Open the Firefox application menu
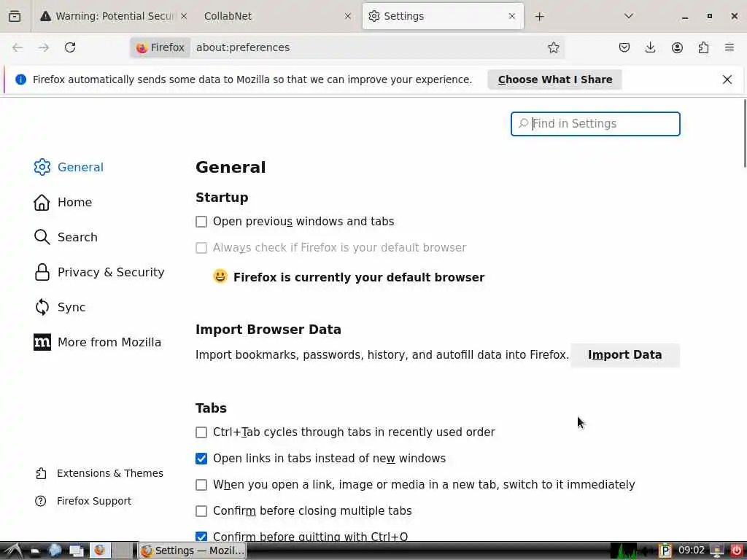 click(x=729, y=47)
